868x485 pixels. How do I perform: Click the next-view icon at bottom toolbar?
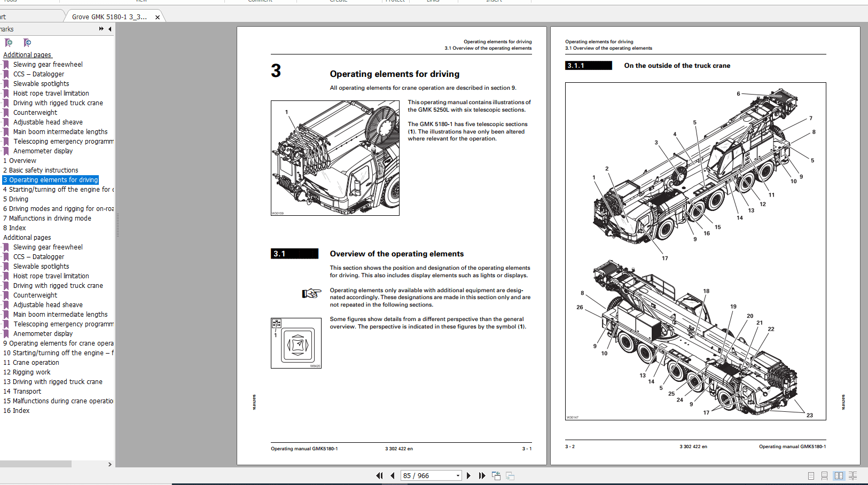pos(510,475)
